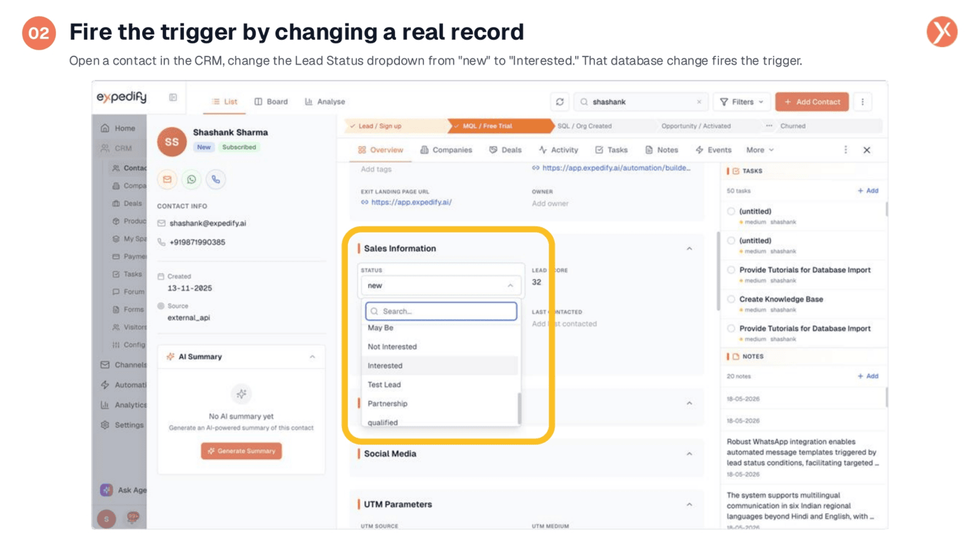Screen dimensions: 980x551
Task: Add a new task via Add link
Action: [868, 191]
